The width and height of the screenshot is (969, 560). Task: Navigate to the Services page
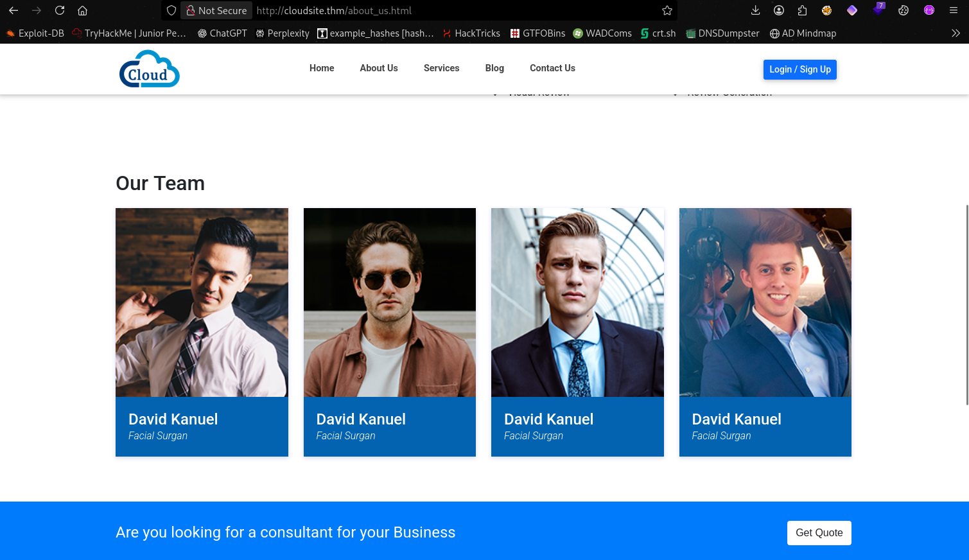(x=441, y=68)
